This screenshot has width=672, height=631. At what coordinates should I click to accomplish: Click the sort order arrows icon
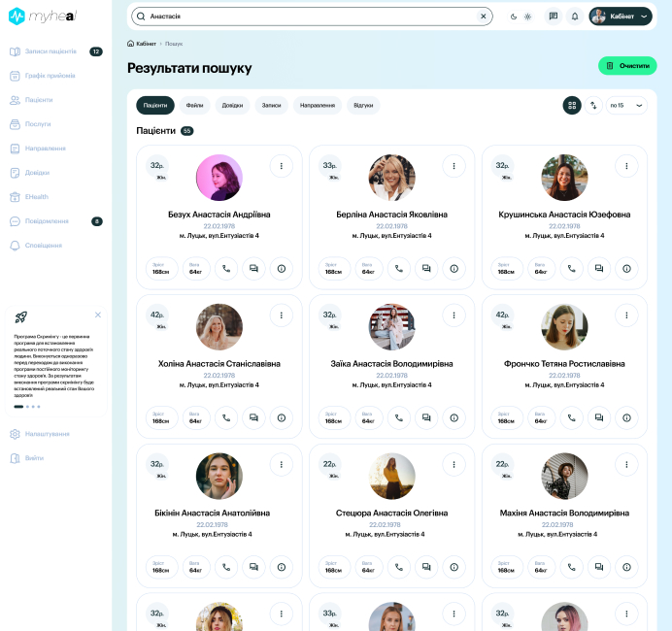(x=593, y=105)
